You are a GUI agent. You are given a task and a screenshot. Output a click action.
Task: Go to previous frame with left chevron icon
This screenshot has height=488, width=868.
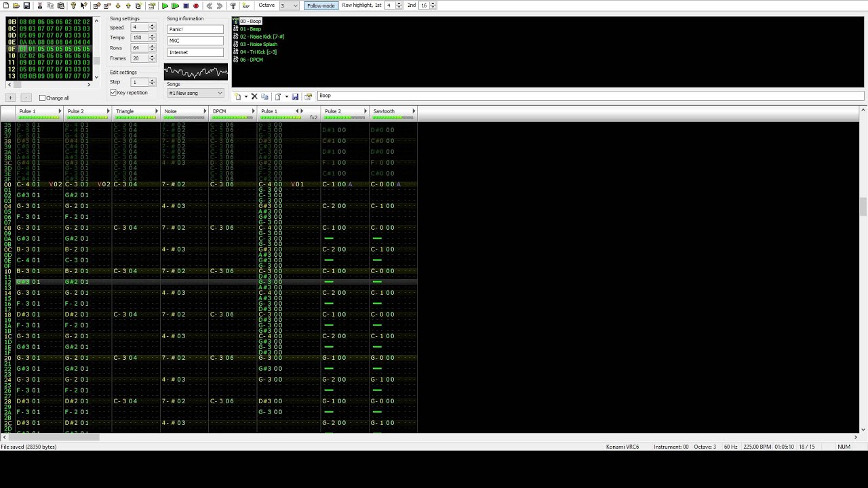coord(209,5)
